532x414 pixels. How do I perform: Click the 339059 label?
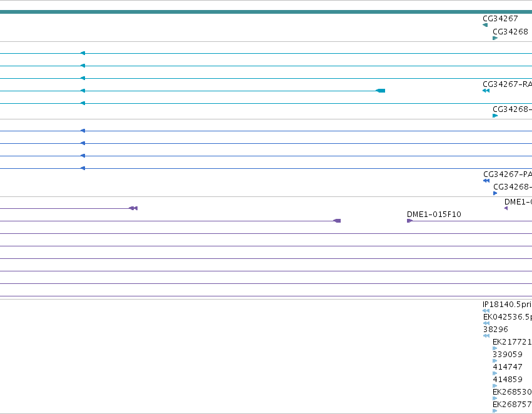tap(508, 354)
